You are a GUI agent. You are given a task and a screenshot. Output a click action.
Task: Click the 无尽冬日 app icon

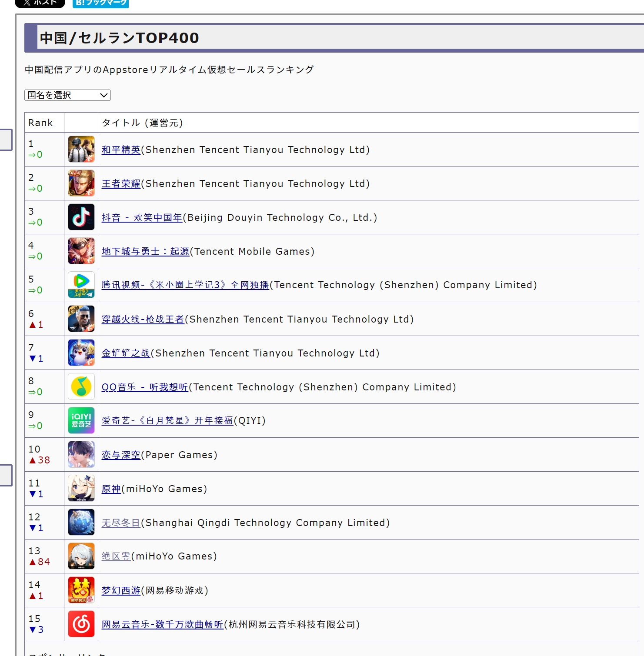coord(81,522)
